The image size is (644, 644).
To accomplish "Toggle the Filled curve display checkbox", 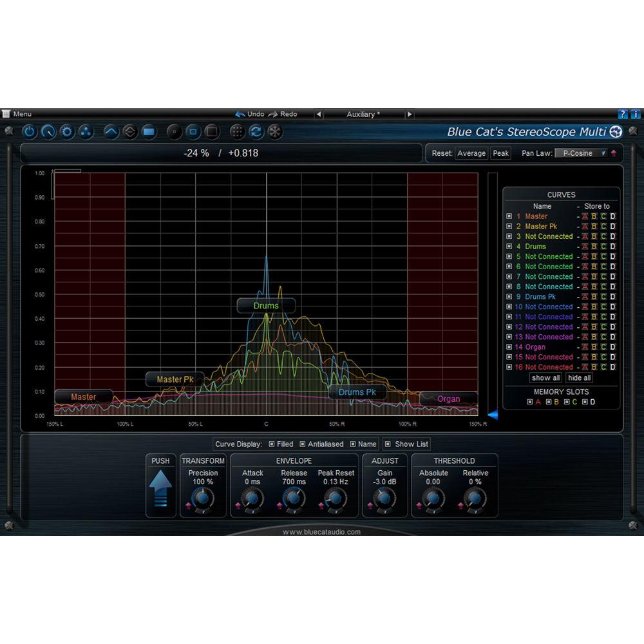I will (272, 444).
